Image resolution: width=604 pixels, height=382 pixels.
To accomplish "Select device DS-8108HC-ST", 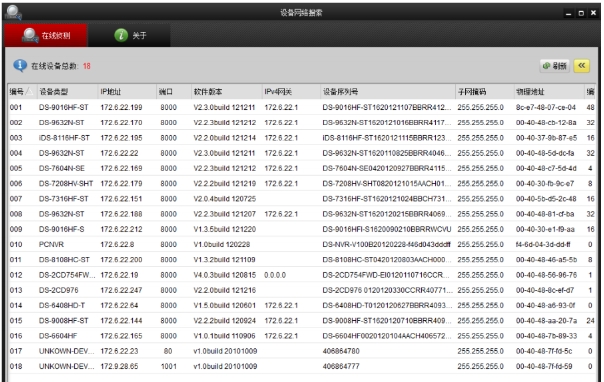I will pos(64,260).
